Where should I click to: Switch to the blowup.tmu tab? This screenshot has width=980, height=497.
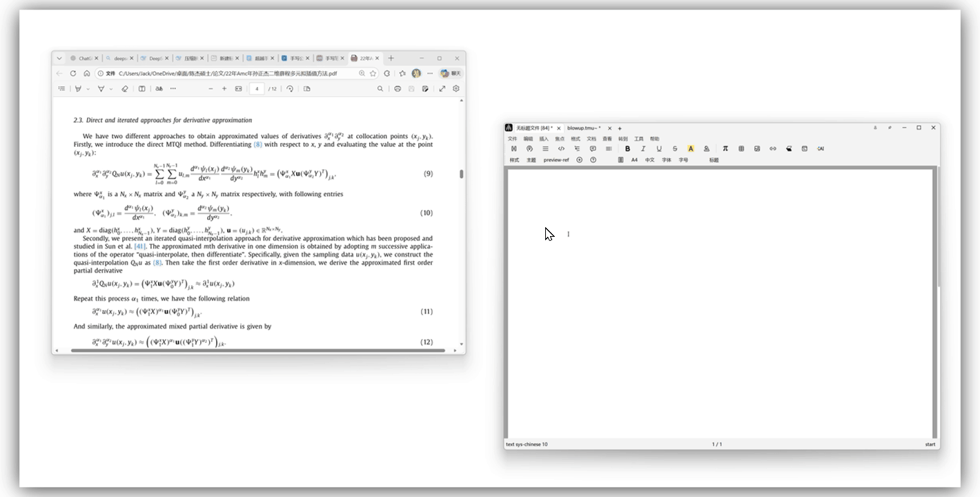(x=583, y=128)
